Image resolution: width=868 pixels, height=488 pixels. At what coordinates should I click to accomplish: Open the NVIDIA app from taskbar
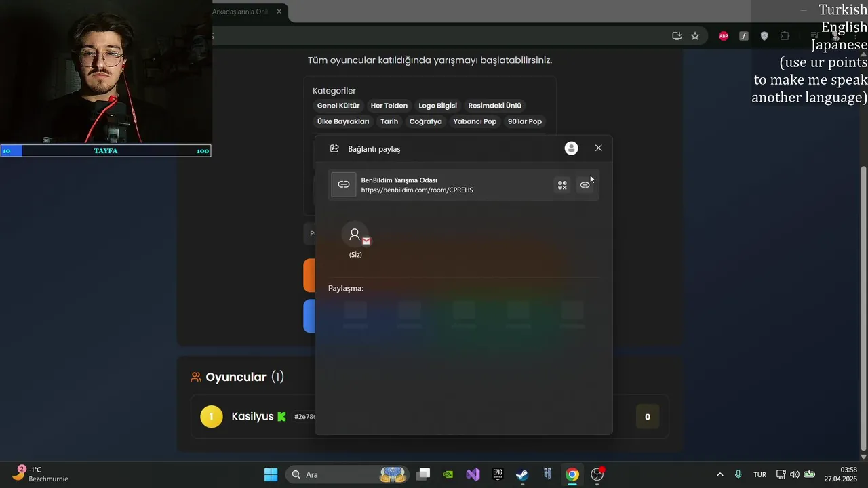(448, 474)
